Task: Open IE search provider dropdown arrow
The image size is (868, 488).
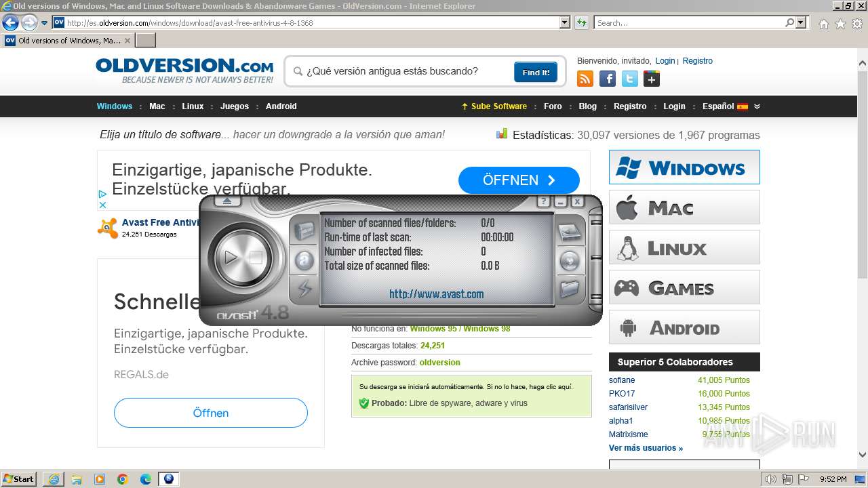Action: pyautogui.click(x=802, y=22)
